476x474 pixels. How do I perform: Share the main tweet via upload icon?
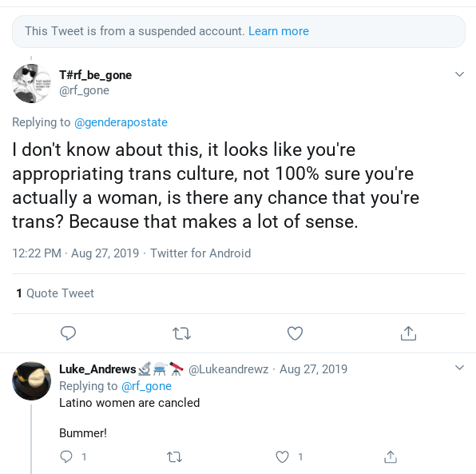coord(408,333)
